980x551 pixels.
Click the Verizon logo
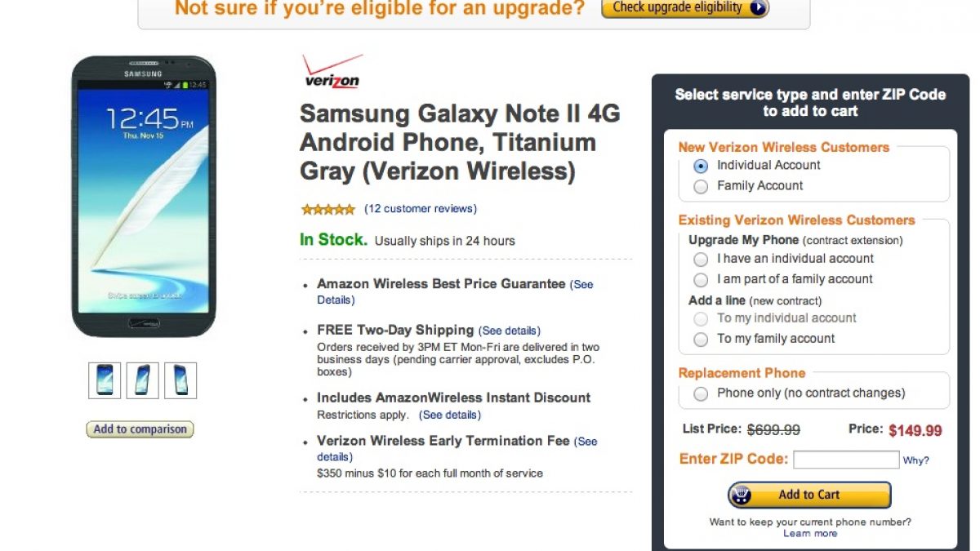tap(332, 71)
